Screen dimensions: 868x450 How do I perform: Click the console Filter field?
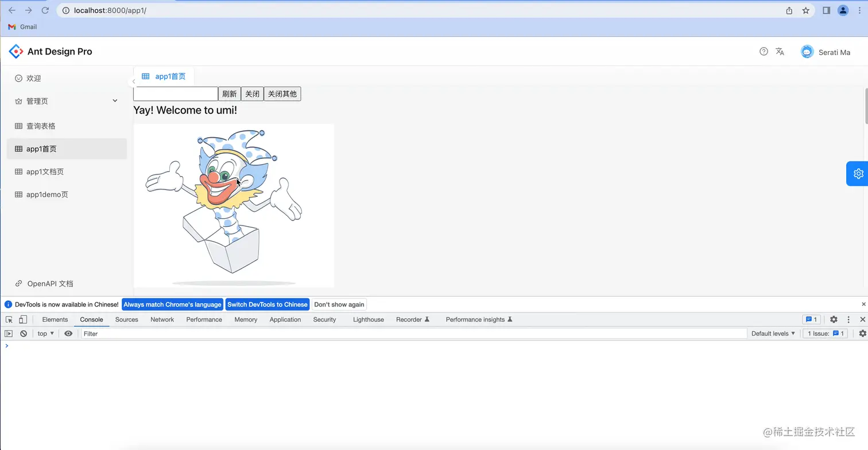coord(414,333)
